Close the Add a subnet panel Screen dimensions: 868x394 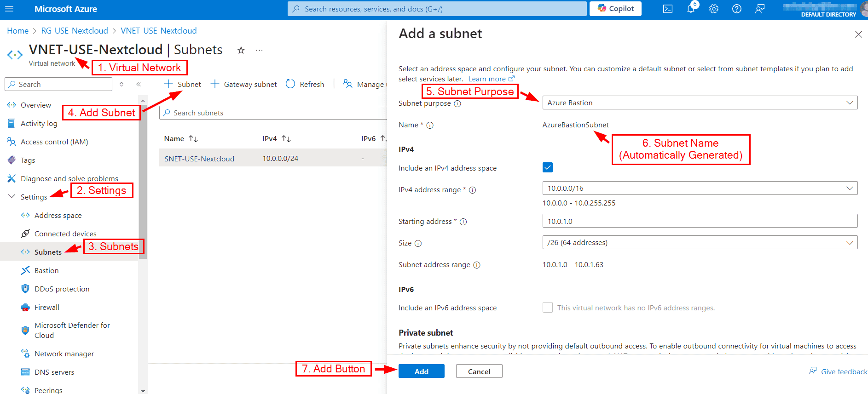tap(858, 34)
